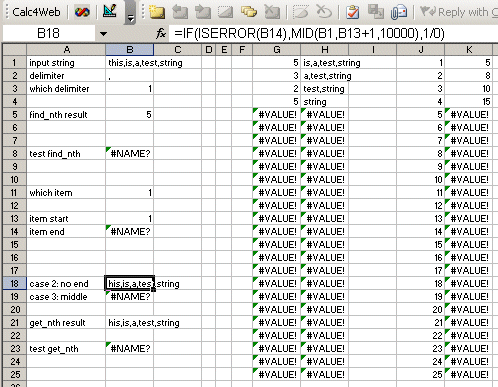Click cell H3 'test,string'
The width and height of the screenshot is (498, 387).
coord(325,89)
